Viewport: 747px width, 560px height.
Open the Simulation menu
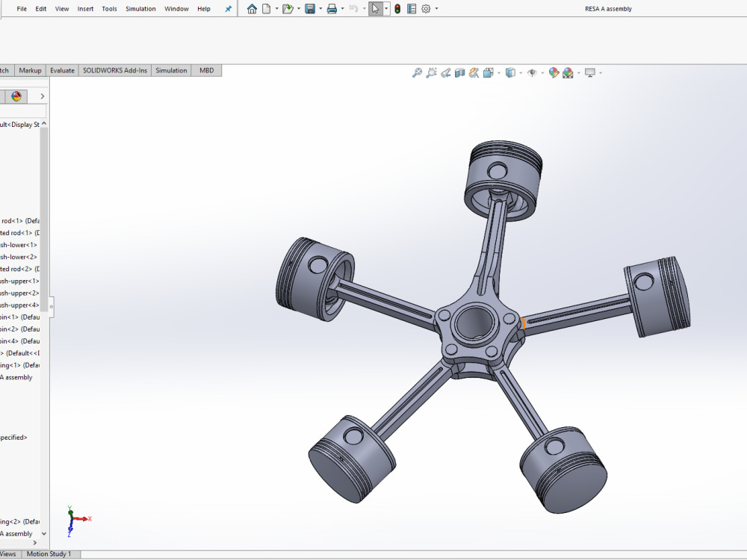pos(140,9)
